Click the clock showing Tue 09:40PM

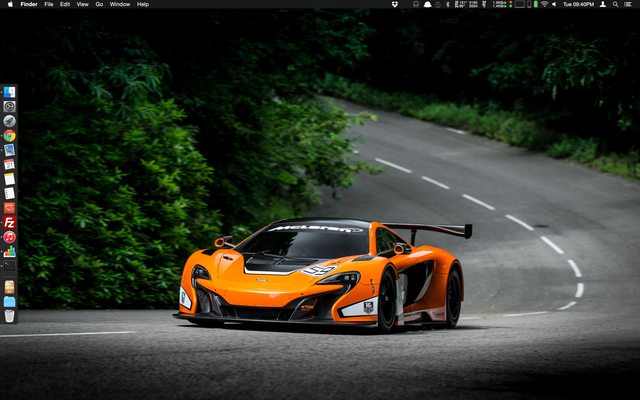coord(578,4)
